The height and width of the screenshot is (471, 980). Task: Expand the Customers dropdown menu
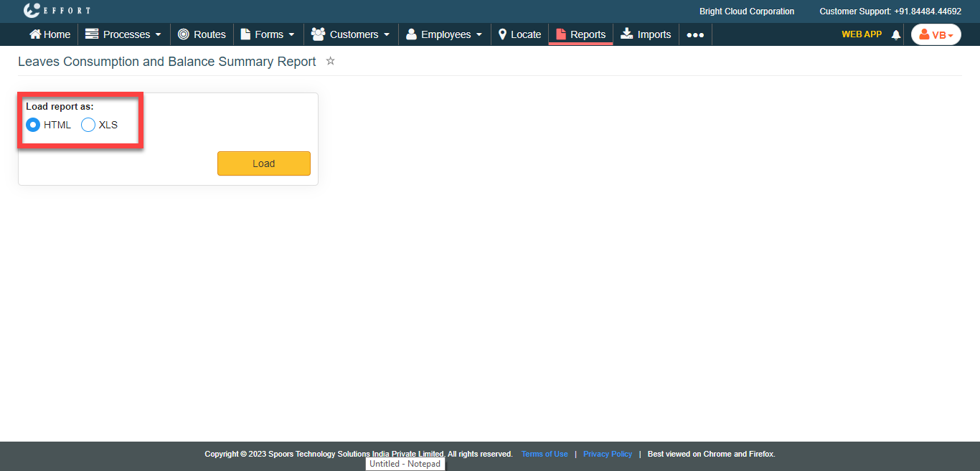click(x=351, y=34)
